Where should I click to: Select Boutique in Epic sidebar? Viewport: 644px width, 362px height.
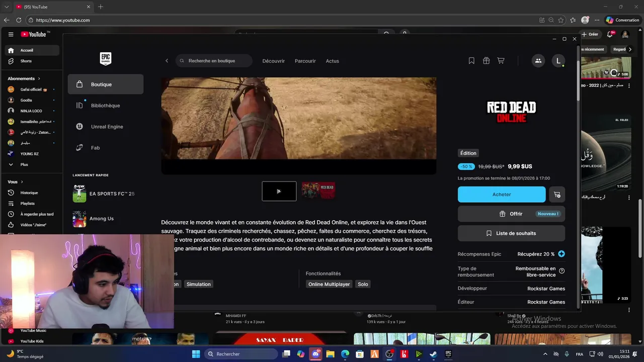[106, 84]
